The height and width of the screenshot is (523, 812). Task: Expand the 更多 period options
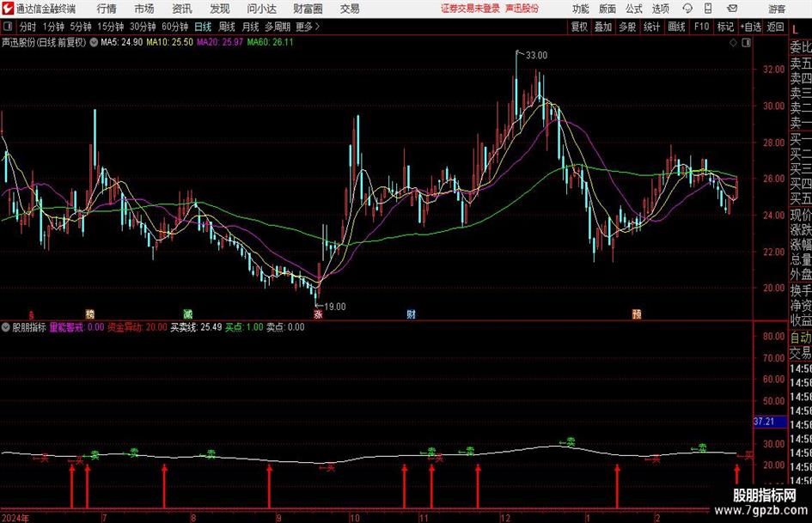coord(308,27)
